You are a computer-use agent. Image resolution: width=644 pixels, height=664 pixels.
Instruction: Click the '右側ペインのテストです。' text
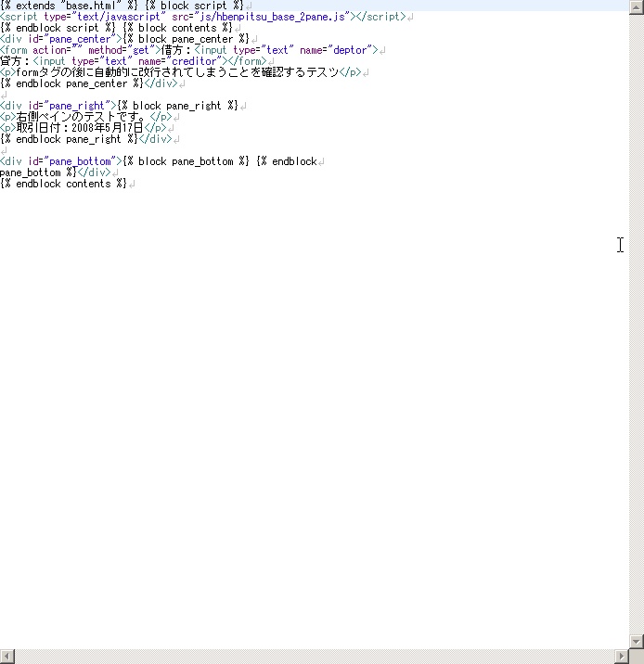click(x=83, y=117)
